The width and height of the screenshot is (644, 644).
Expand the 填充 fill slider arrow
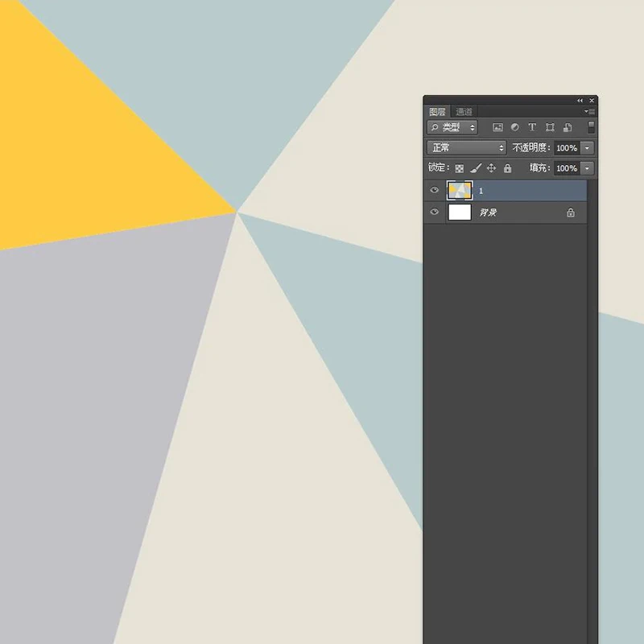pyautogui.click(x=588, y=168)
